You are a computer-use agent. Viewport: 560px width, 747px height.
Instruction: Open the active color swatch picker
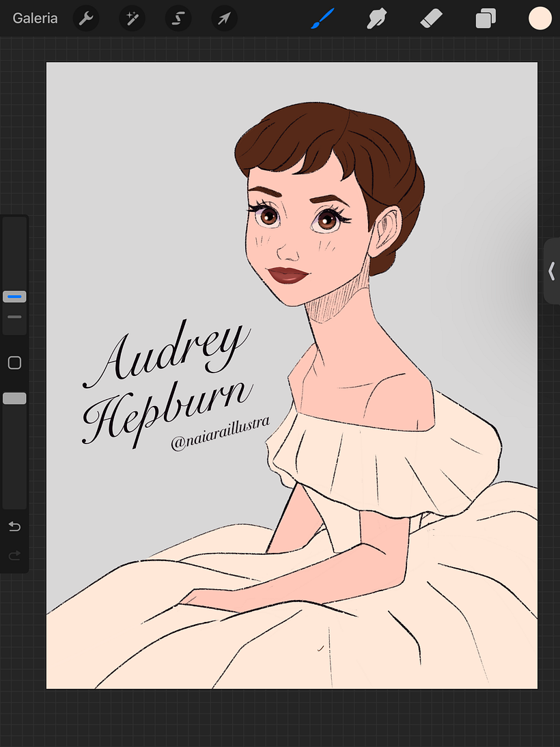point(540,18)
